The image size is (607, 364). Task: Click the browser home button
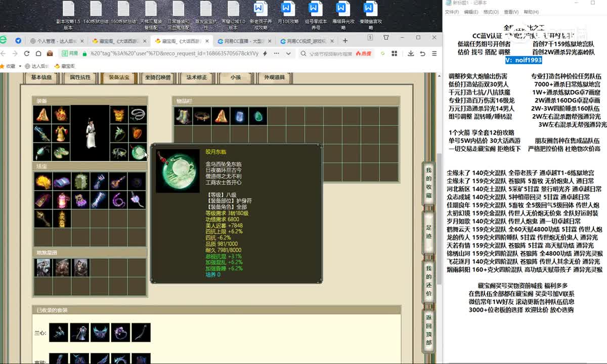(x=37, y=53)
